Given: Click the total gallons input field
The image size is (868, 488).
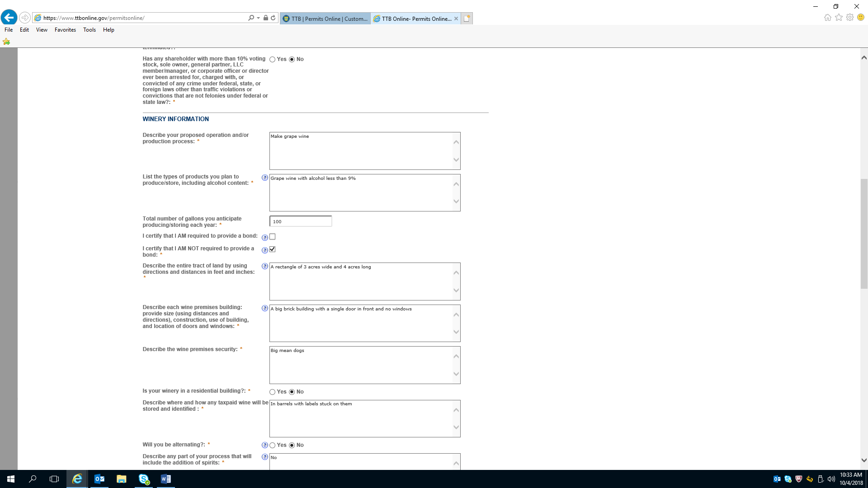Looking at the screenshot, I should coord(301,221).
